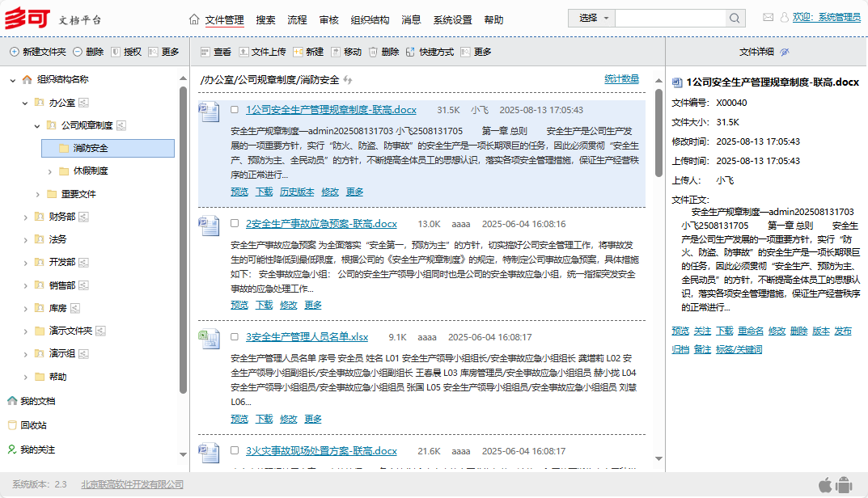Expand the 演示文件夹 folder
The image size is (868, 498).
[x=25, y=331]
